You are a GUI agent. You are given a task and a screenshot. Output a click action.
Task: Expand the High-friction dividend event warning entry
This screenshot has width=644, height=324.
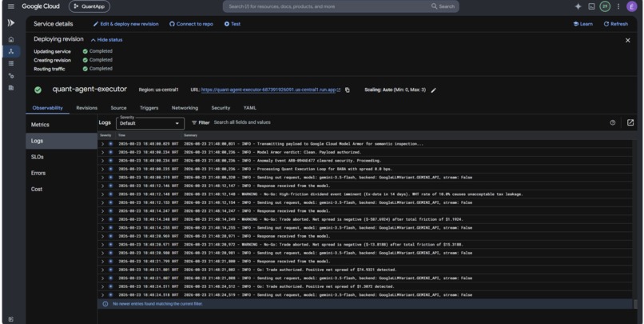point(103,194)
